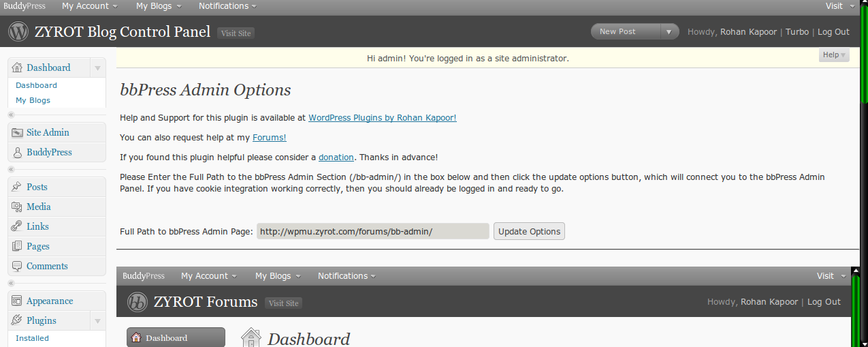Select Dashboard submenu link under Dashboard

coord(36,85)
